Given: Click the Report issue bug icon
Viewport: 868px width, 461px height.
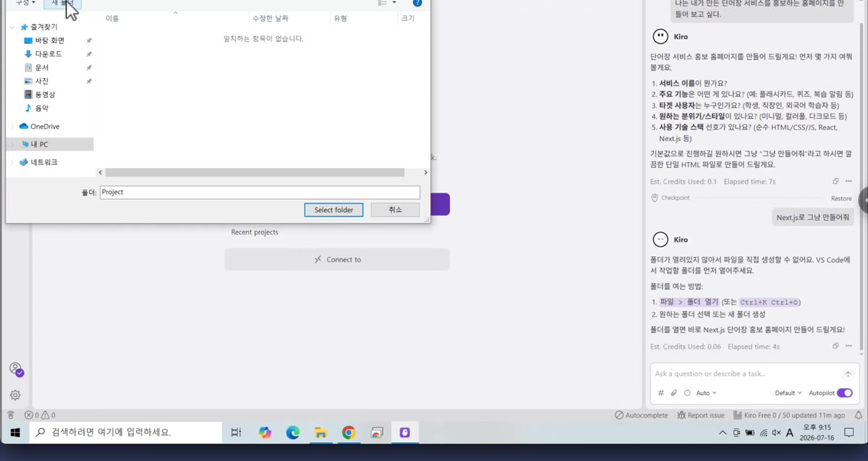Looking at the screenshot, I should [x=681, y=415].
